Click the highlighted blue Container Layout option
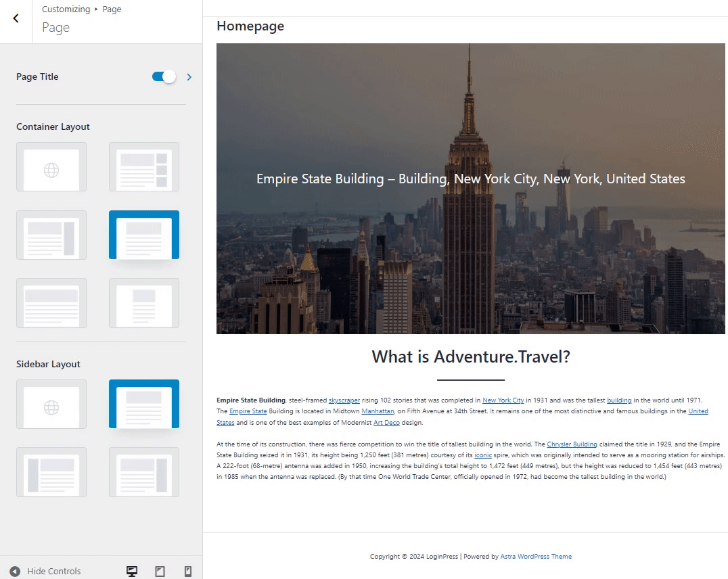728x579 pixels. (x=144, y=235)
